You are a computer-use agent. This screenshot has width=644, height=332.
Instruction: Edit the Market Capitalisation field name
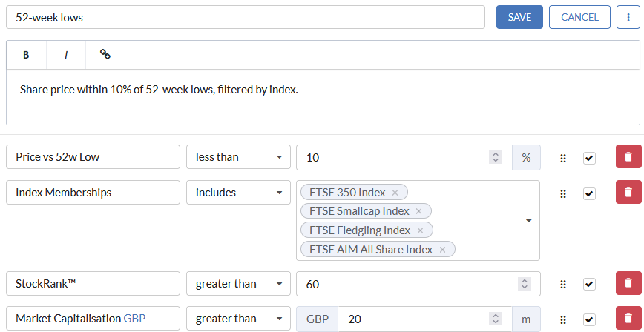click(93, 319)
